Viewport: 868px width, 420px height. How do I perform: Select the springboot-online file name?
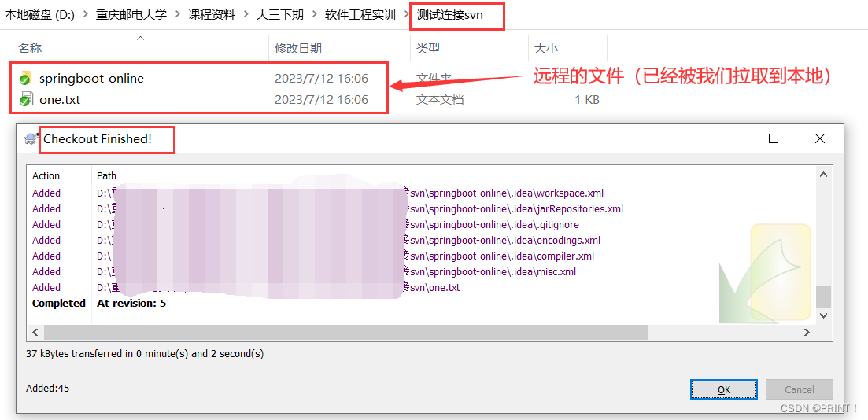pos(91,78)
